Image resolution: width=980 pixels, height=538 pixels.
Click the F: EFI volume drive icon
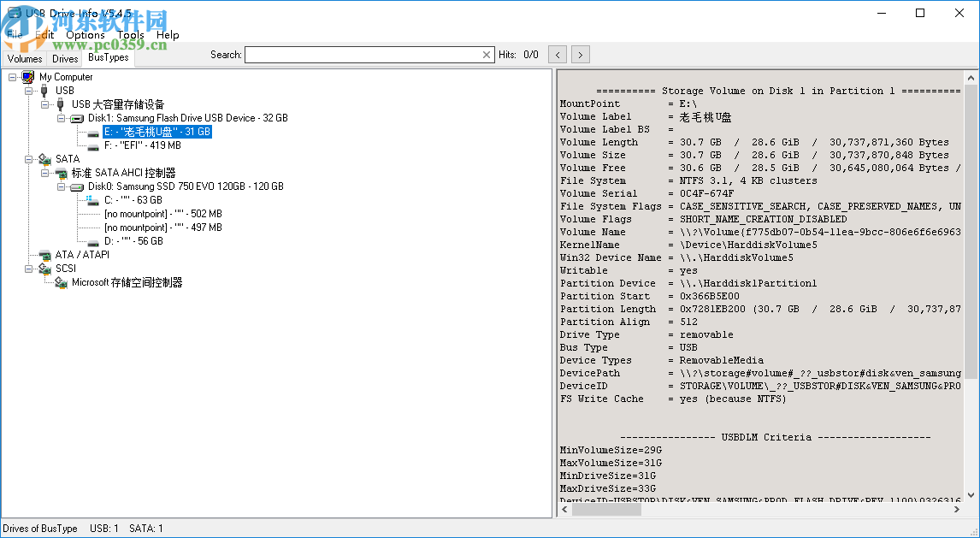click(93, 145)
